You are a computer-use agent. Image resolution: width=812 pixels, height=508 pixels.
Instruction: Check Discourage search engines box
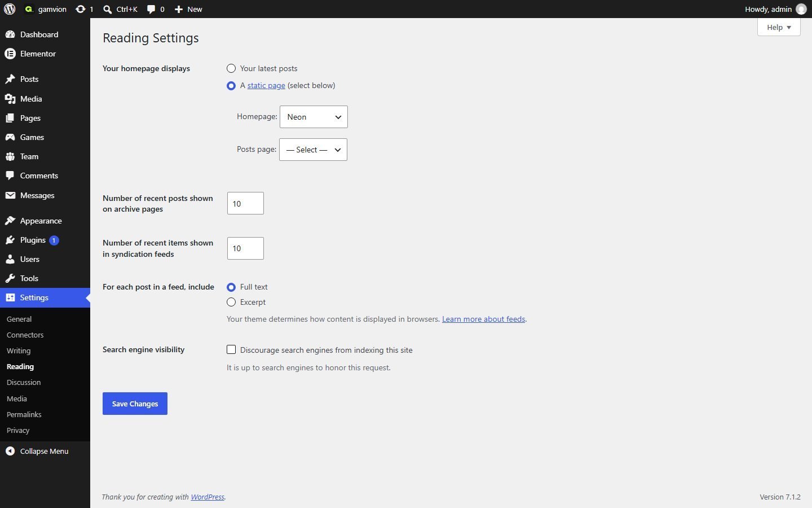[231, 350]
